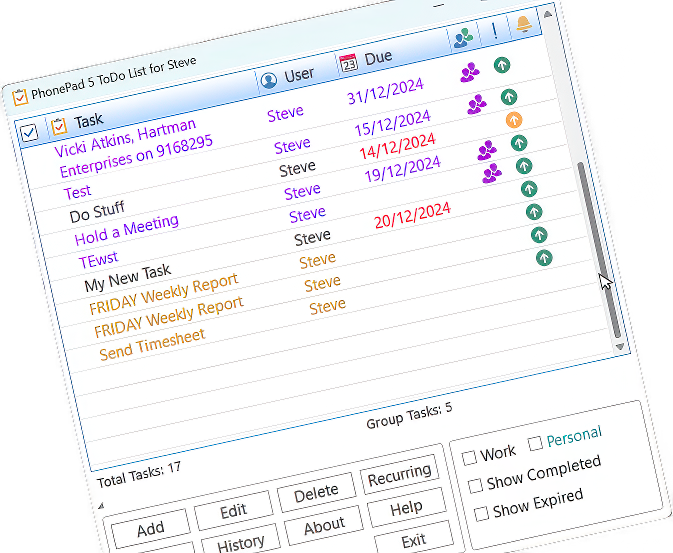Click group icon on TEwst row
Screen dimensions: 673x553
492,173
